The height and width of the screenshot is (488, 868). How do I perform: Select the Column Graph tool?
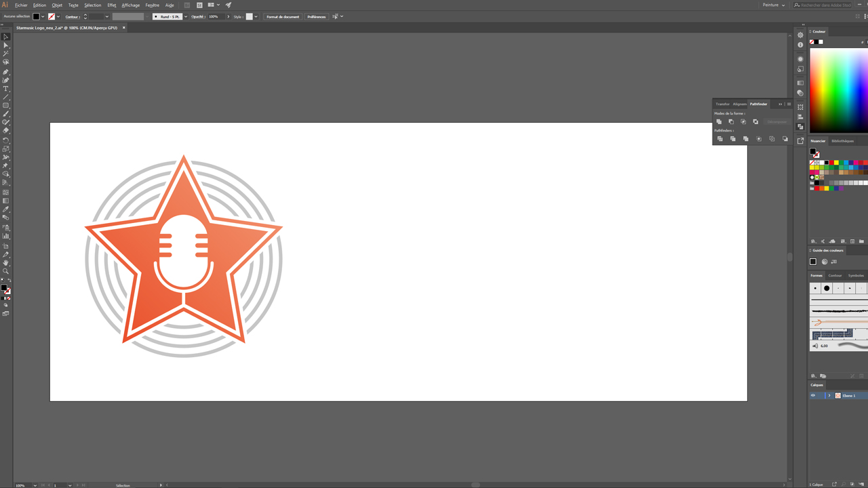(5, 236)
